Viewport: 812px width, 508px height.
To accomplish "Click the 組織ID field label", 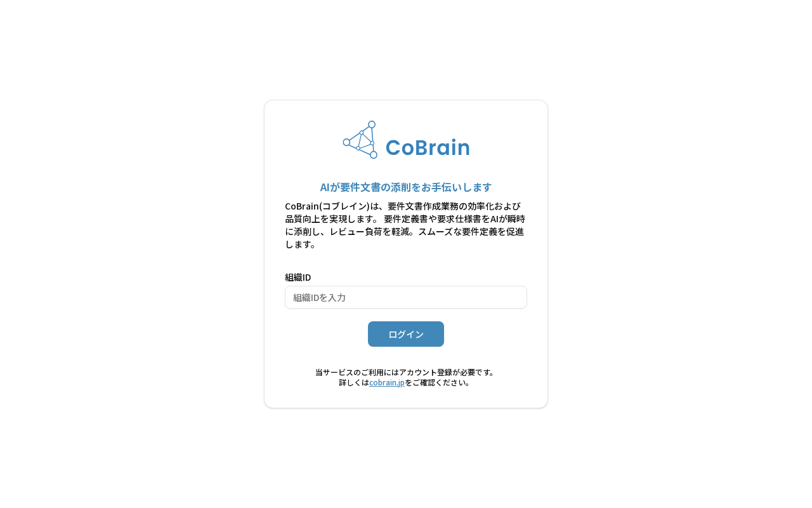I will [x=298, y=277].
